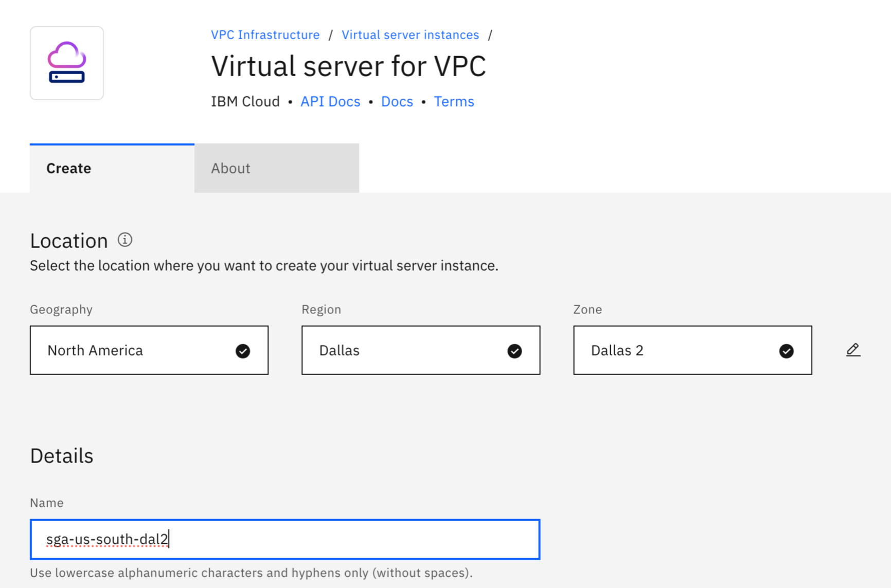Click the pencil icon to edit location
Screen dimensions: 891x588
[x=853, y=350]
